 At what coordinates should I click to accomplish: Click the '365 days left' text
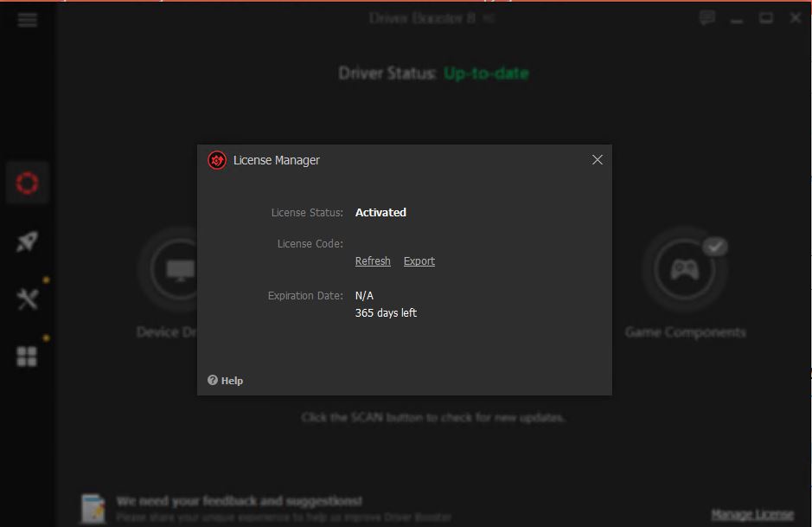click(386, 313)
